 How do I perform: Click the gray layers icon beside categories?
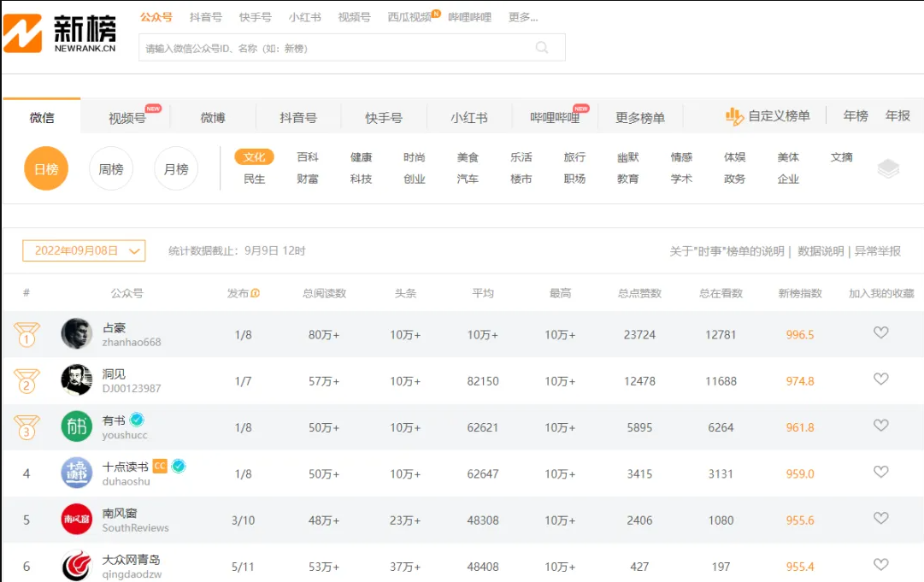point(888,168)
